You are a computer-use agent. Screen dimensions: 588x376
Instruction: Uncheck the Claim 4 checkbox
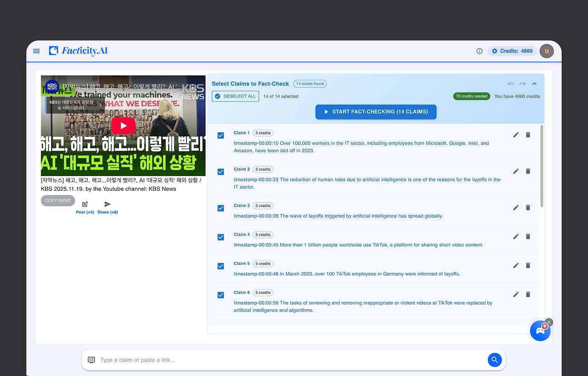pyautogui.click(x=221, y=237)
